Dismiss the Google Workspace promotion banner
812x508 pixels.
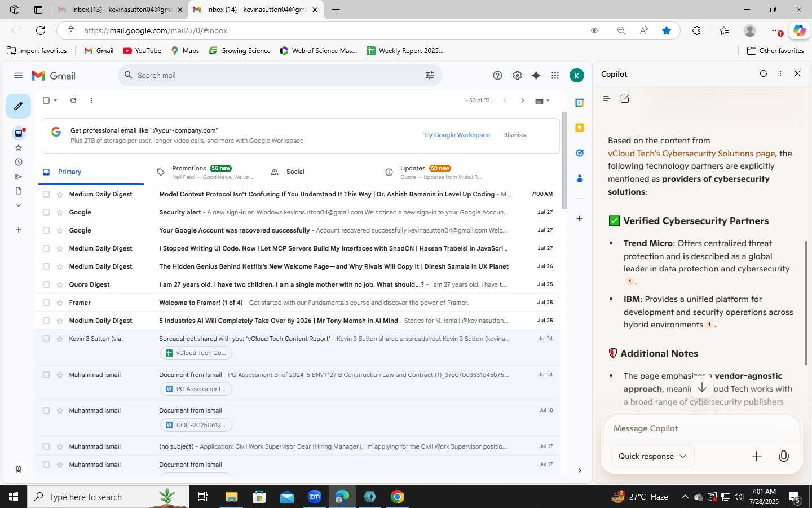coord(514,135)
